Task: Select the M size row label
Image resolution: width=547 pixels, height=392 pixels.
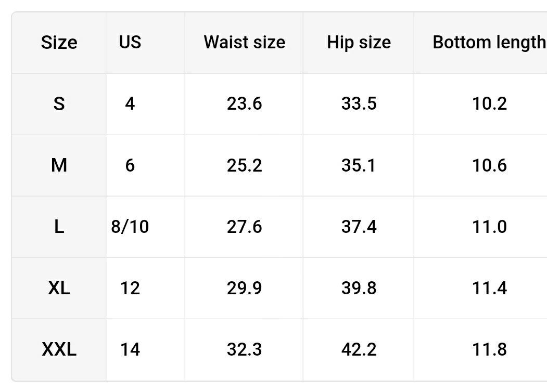Action: pyautogui.click(x=59, y=165)
